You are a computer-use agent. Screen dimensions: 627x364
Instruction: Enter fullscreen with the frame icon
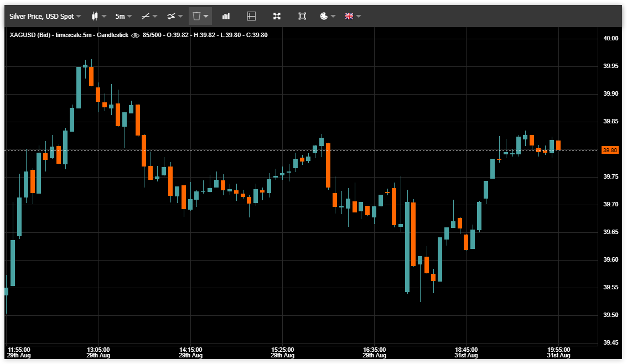pyautogui.click(x=302, y=17)
